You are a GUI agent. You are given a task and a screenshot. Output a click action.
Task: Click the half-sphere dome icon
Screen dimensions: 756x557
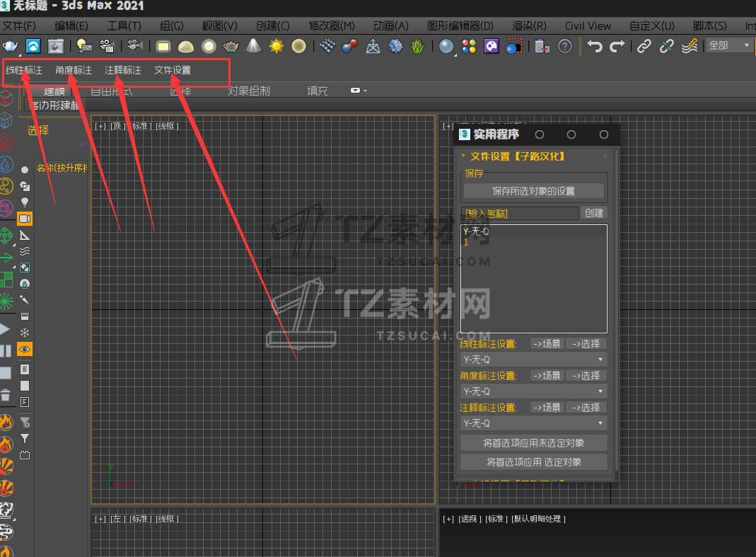185,47
